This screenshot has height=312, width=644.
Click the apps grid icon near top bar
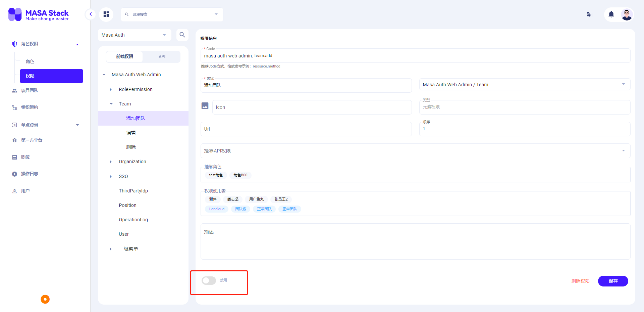(x=106, y=14)
